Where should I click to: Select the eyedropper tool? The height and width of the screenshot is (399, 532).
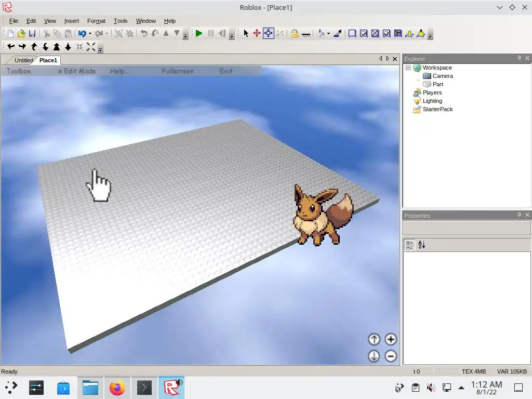[338, 33]
